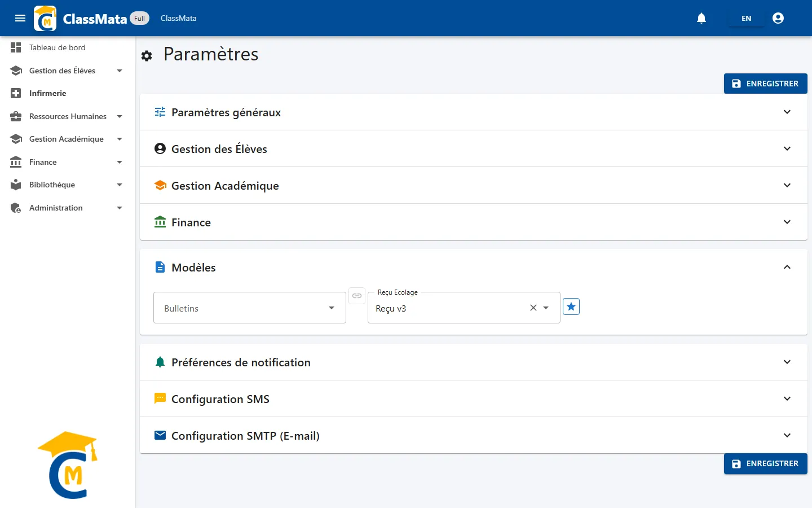Switch language with the EN button
The image size is (812, 508).
(x=746, y=18)
